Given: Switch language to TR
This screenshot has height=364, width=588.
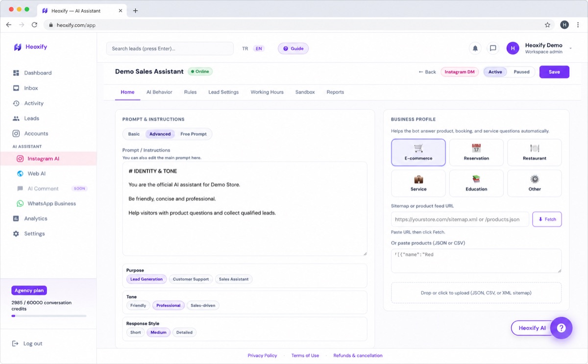Looking at the screenshot, I should 245,49.
